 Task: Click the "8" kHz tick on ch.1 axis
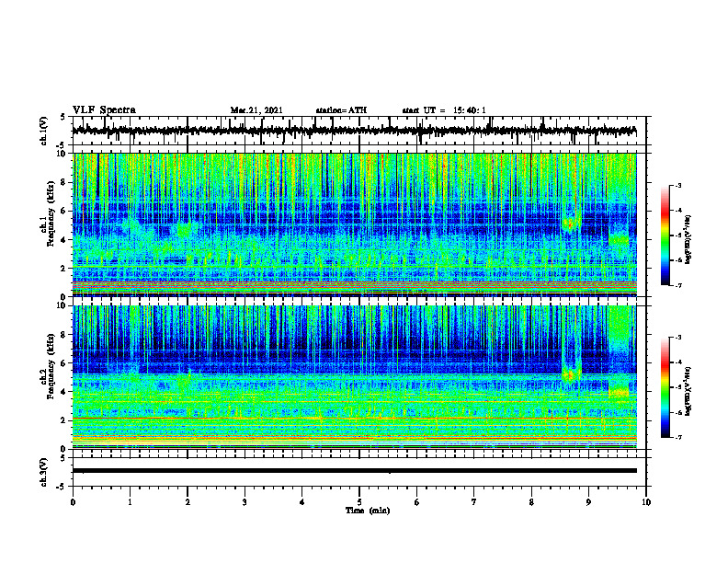click(64, 182)
